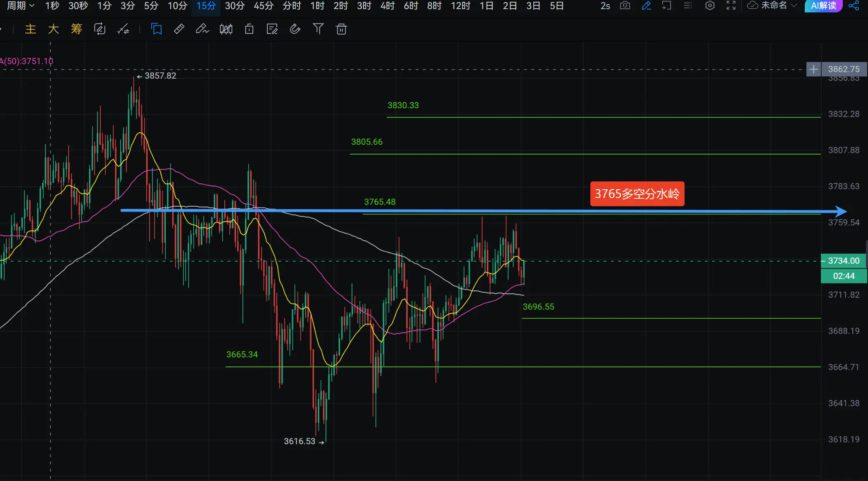Select the 3830.33 green level line label
Screen dimensions: 868x481
point(403,105)
